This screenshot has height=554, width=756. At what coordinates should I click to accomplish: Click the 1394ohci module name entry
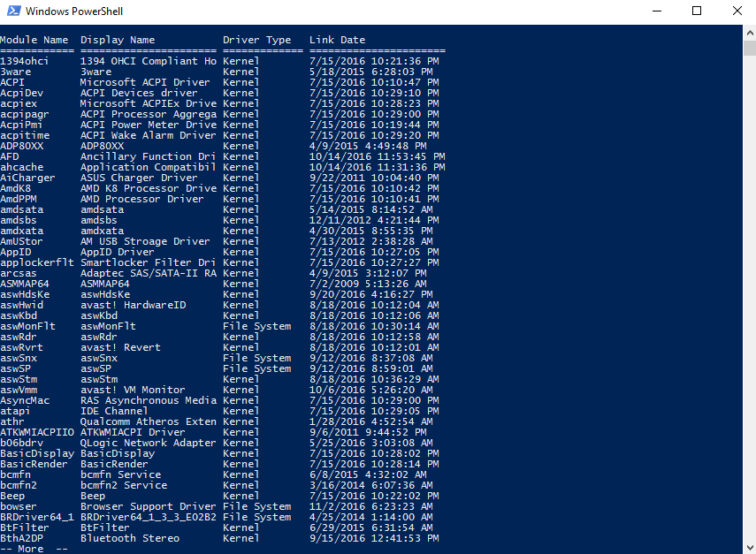tap(25, 61)
